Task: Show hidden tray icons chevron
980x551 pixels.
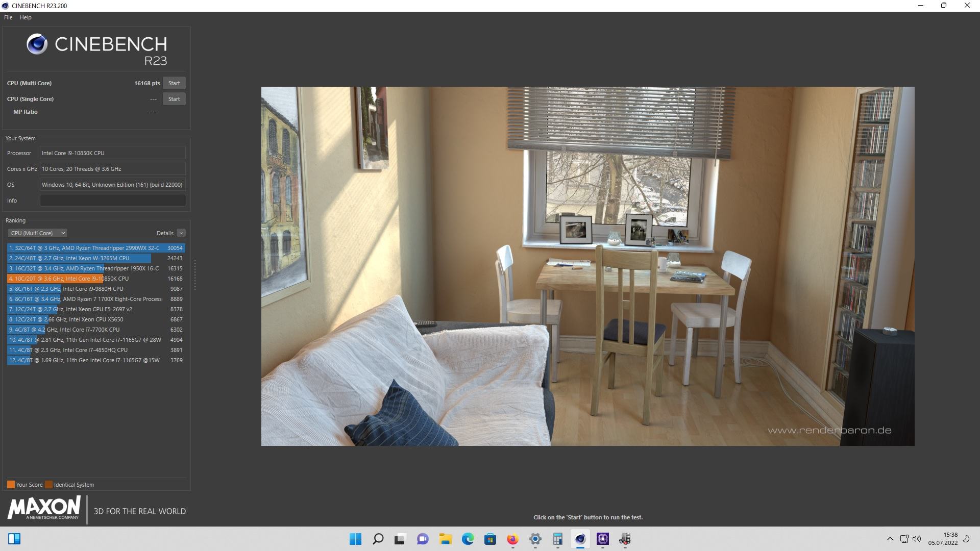Action: click(890, 539)
